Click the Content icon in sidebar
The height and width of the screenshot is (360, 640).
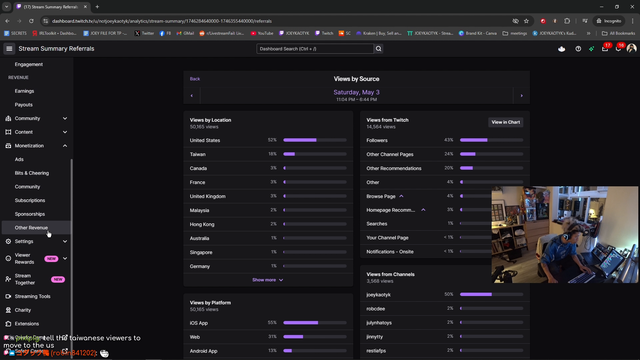8,132
